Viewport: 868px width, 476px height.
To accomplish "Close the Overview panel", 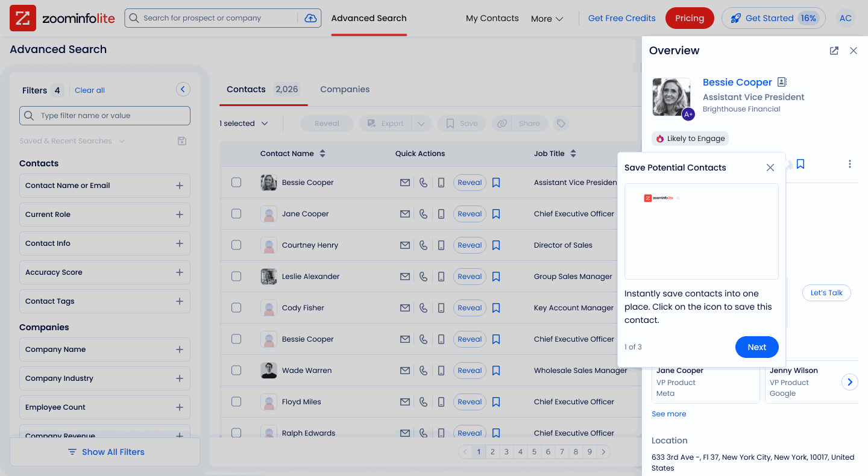I will tap(854, 51).
